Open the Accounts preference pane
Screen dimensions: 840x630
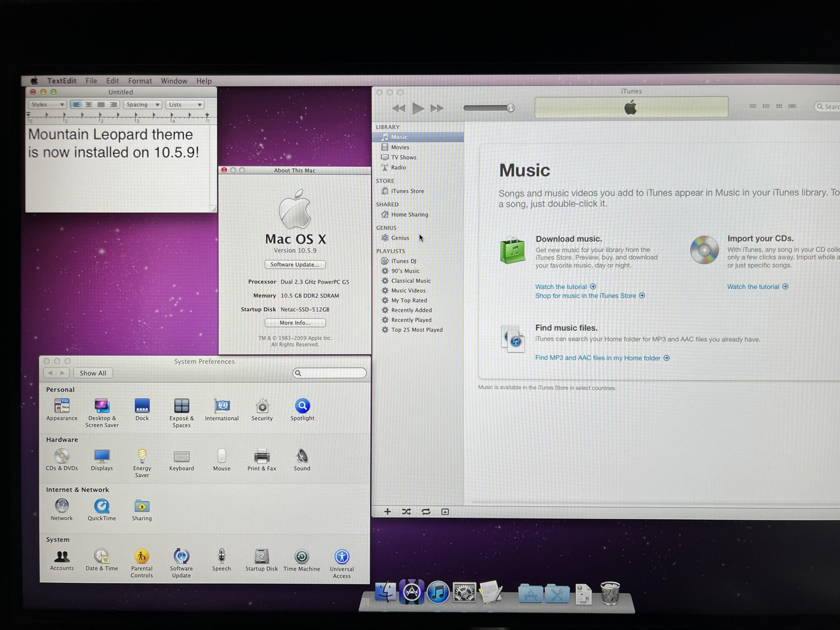pyautogui.click(x=62, y=560)
